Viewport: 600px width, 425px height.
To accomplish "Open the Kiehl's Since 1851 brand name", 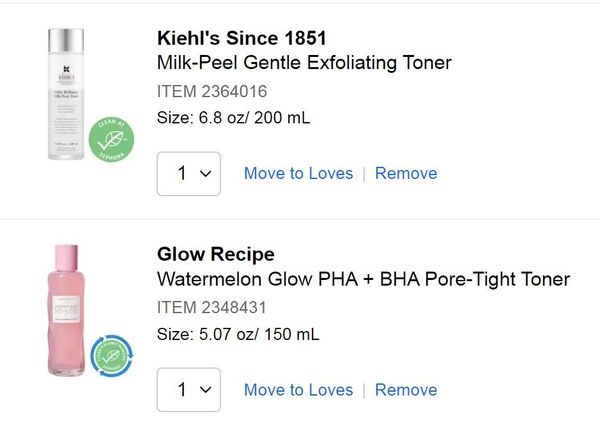I will click(242, 38).
